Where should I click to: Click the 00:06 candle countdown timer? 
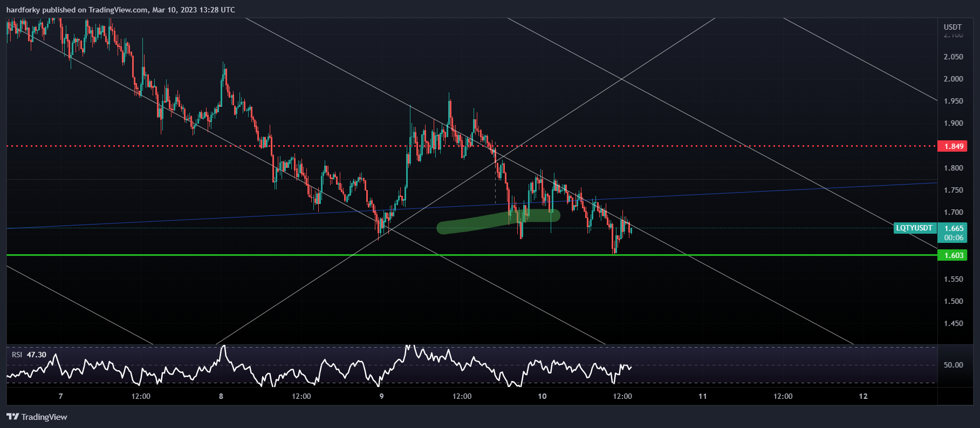[x=954, y=237]
